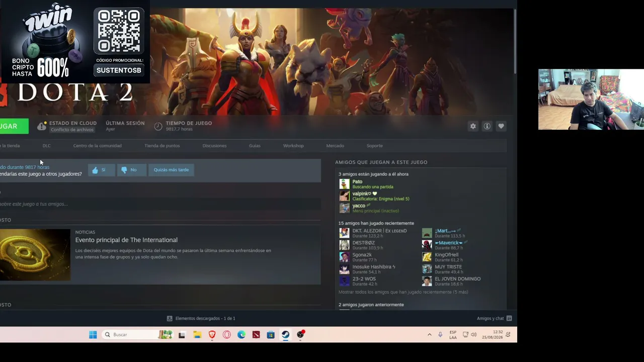Viewport: 644px width, 362px height.
Task: Open Evento principal de The International article
Action: (x=126, y=240)
